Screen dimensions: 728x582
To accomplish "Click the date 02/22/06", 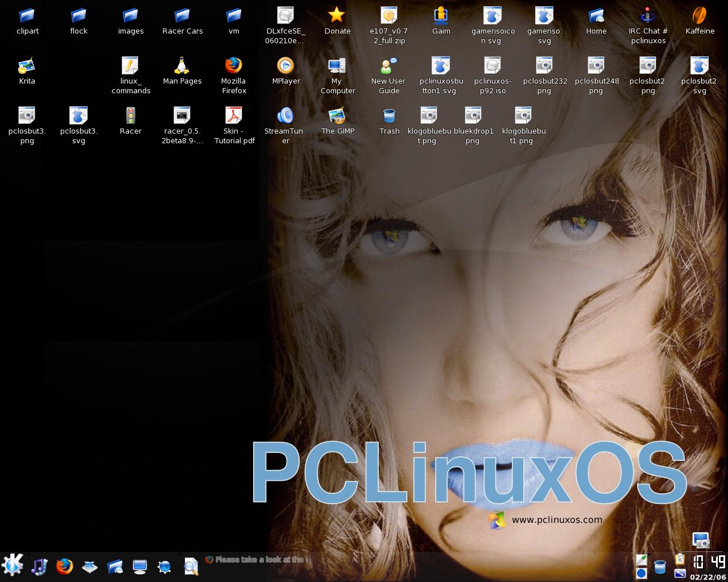I will [x=708, y=577].
